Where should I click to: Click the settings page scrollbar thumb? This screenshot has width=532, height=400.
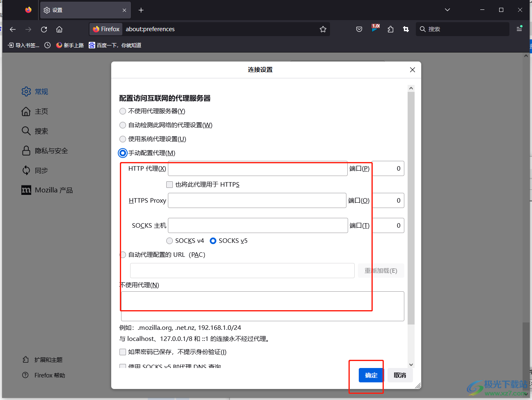526,356
